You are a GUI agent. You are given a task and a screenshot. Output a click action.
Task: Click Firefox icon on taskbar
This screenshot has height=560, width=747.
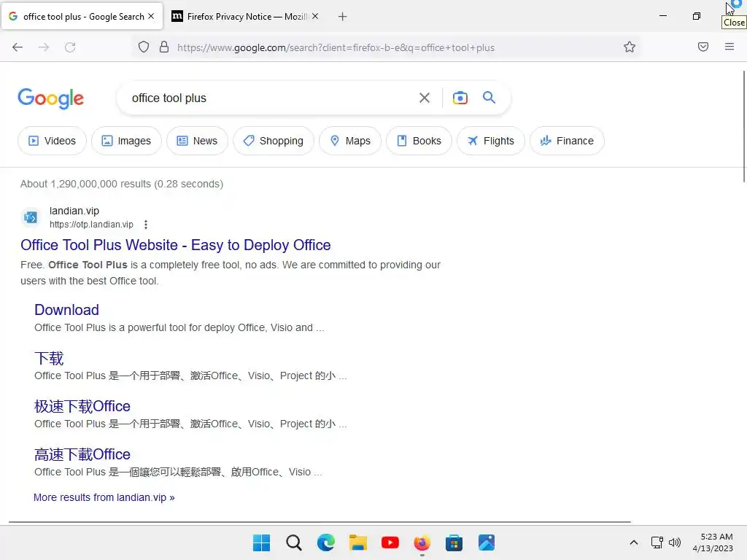422,542
